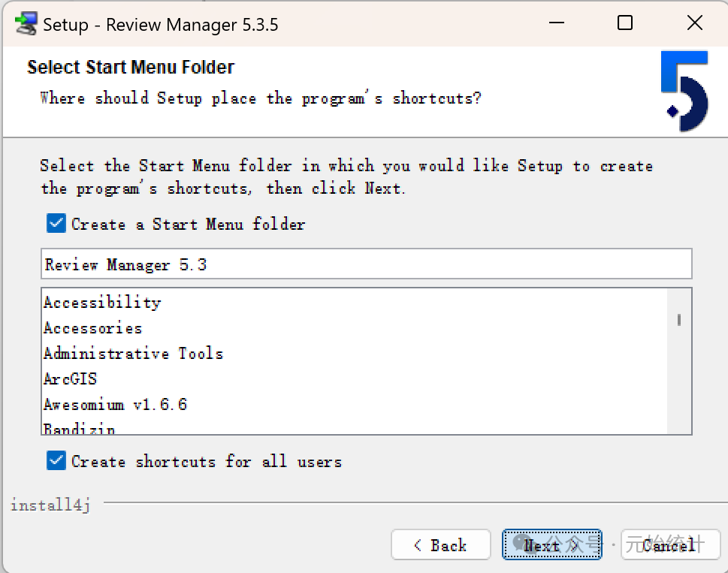Cancel the setup wizard
This screenshot has height=573, width=728.
[670, 545]
